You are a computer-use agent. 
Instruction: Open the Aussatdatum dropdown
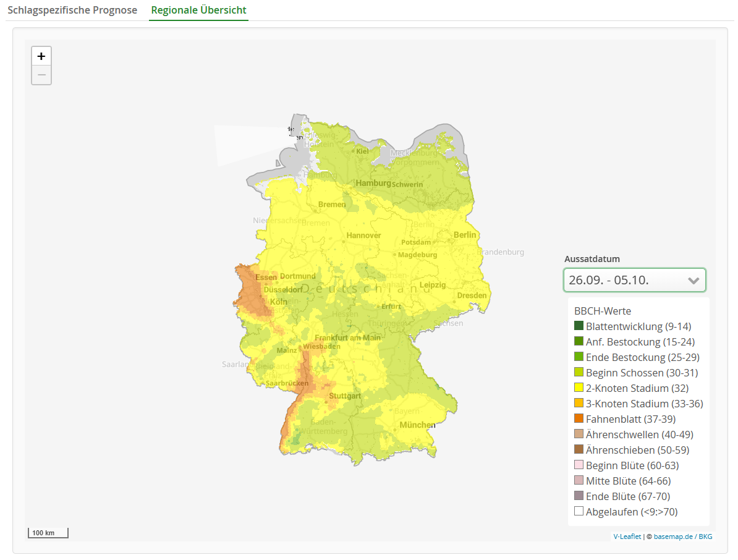point(634,280)
